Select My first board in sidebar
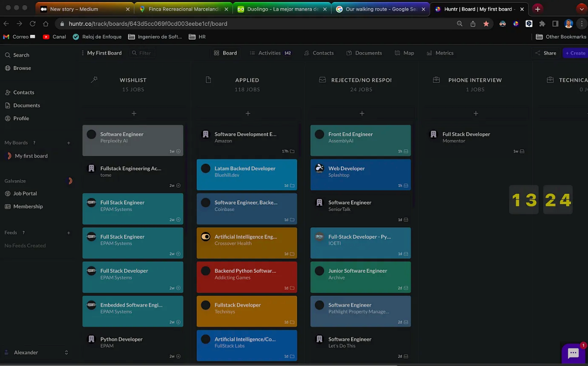Screen dimensions: 588x366 pyautogui.click(x=27, y=156)
